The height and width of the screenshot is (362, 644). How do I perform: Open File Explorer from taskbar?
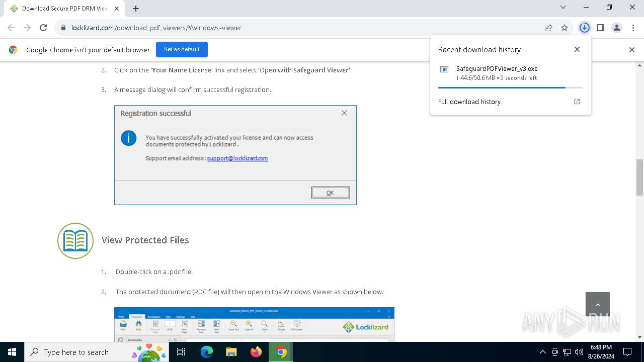point(231,352)
